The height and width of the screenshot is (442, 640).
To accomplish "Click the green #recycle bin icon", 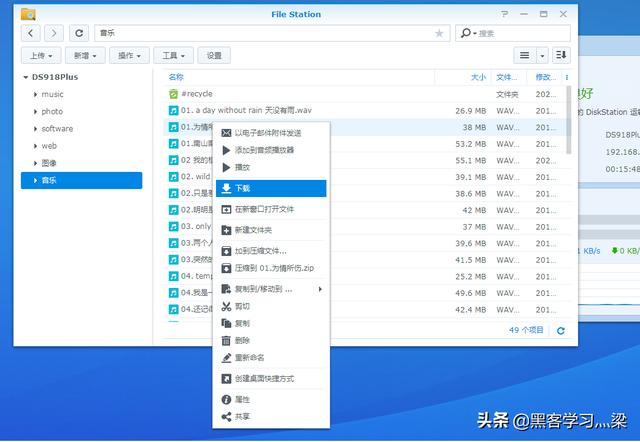I will [173, 94].
